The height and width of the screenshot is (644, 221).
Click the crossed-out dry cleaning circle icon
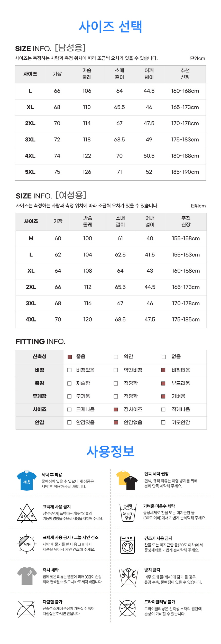(127, 608)
